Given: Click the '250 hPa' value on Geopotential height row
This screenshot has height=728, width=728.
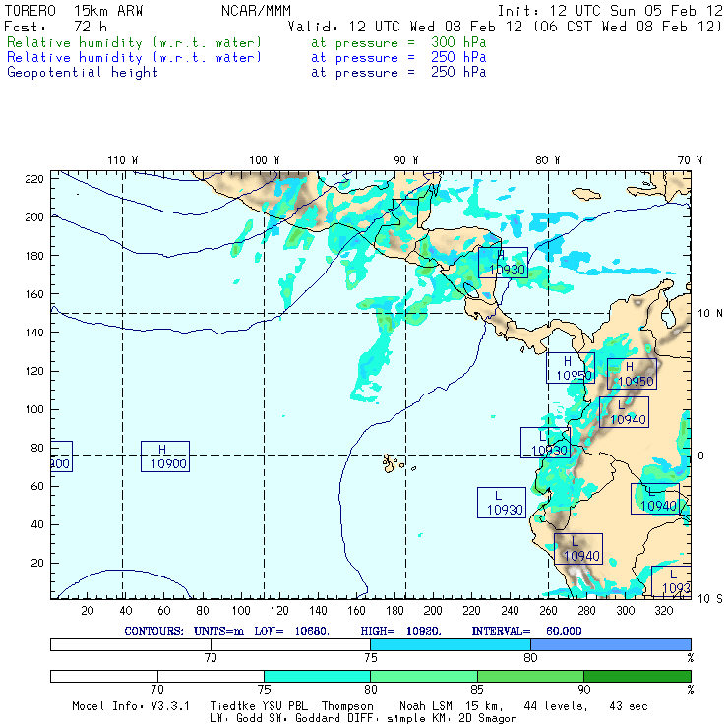Looking at the screenshot, I should click(x=458, y=73).
